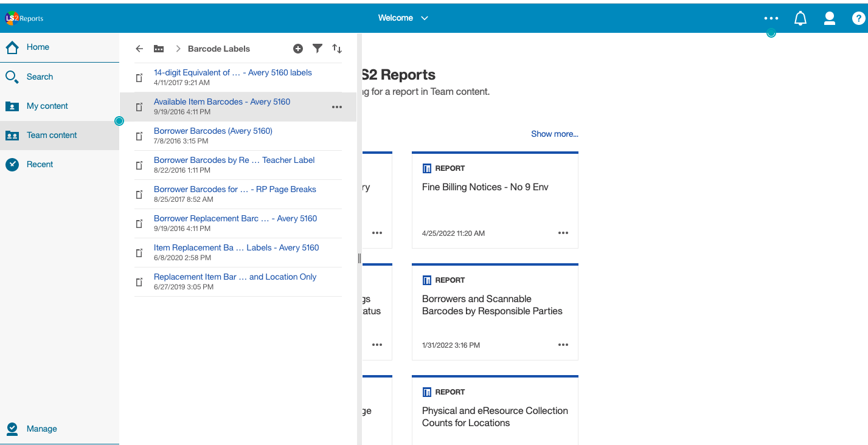The height and width of the screenshot is (445, 868).
Task: Click the report icon beside 14-digit Equivalent
Action: tap(139, 77)
